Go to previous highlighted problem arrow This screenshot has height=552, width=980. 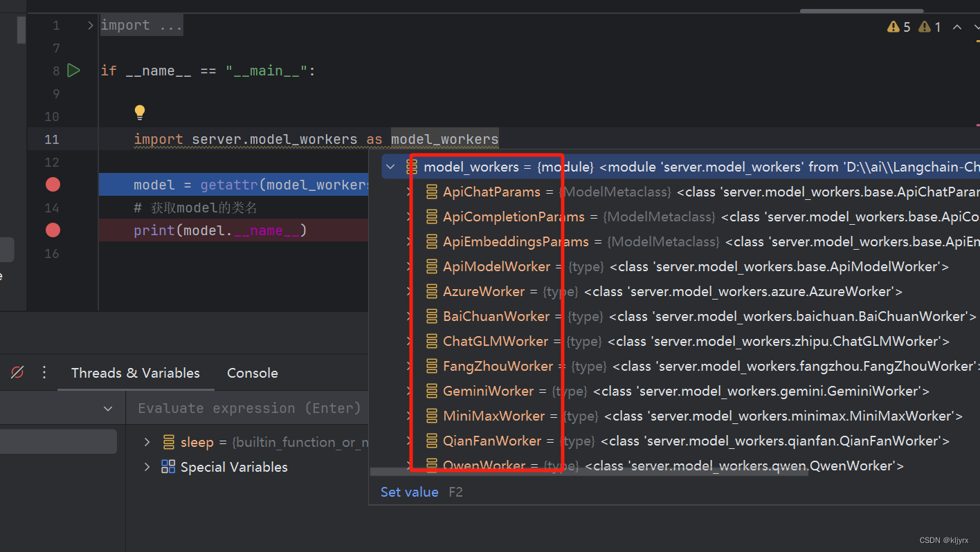tap(957, 27)
